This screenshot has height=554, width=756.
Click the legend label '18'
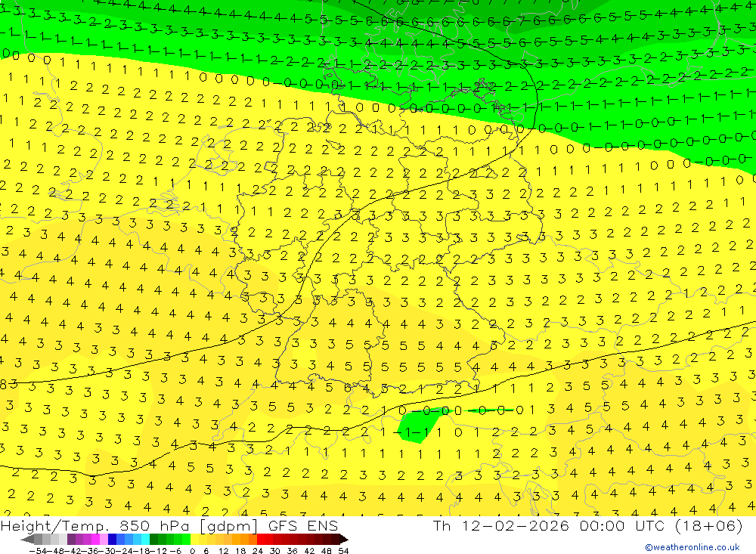click(240, 551)
